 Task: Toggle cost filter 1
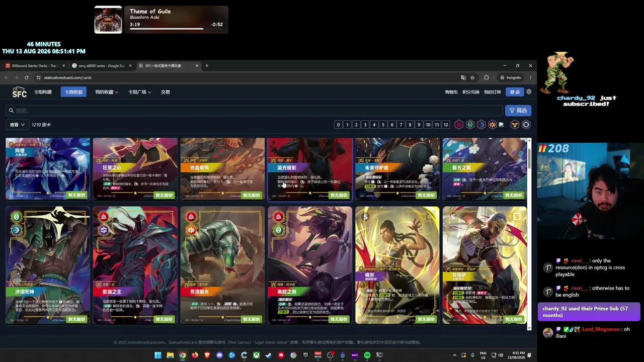(347, 125)
